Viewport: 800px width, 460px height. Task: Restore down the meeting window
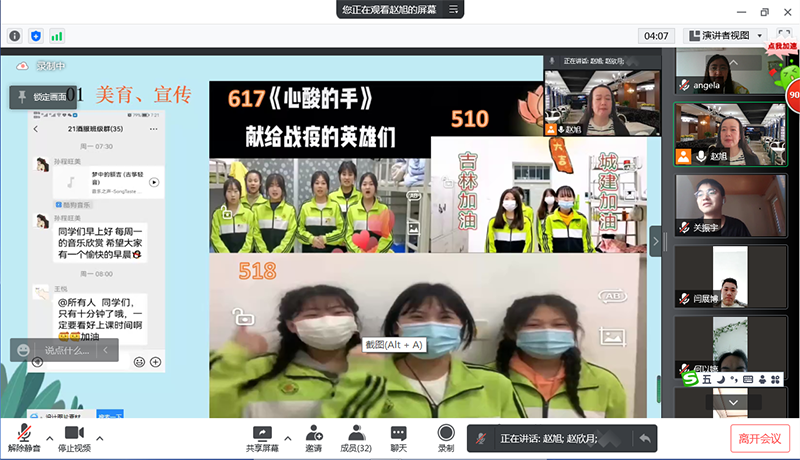click(764, 12)
